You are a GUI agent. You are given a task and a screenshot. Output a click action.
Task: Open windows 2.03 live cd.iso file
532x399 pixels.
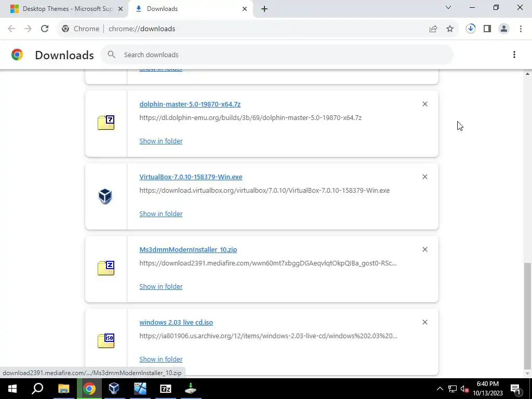(176, 322)
